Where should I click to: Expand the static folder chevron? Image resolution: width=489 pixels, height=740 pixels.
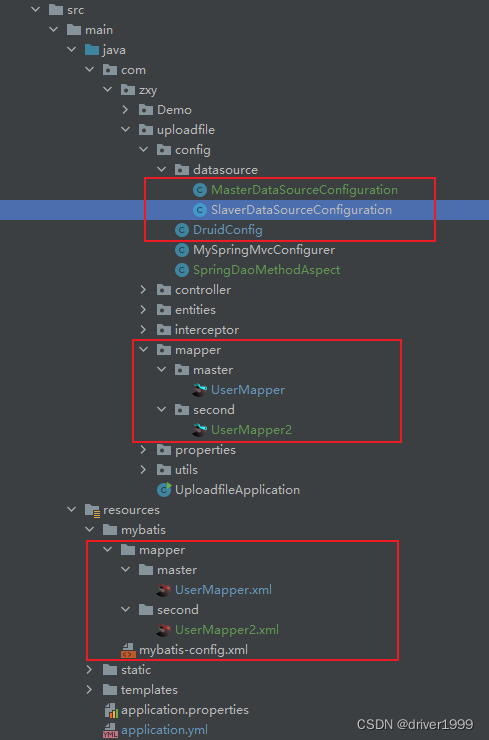coord(89,670)
